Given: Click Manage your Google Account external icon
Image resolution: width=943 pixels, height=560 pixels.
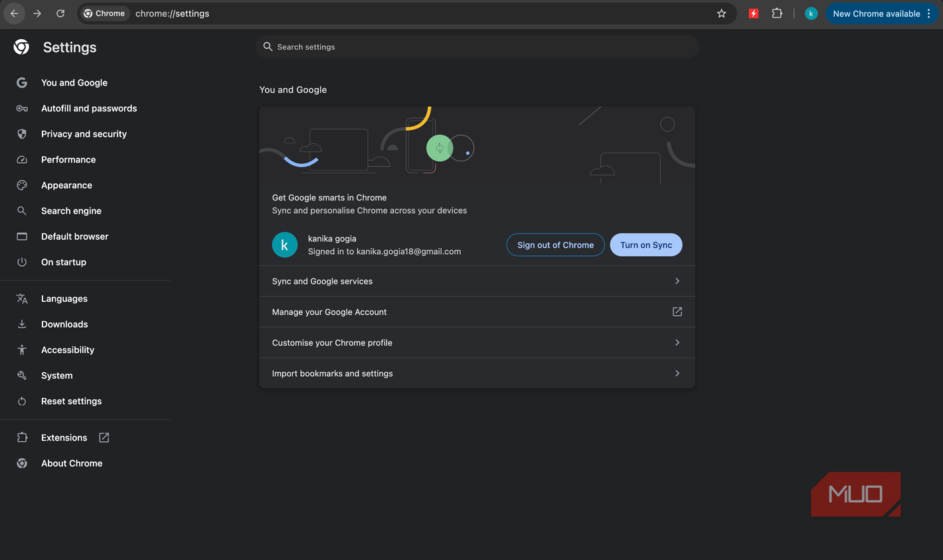Looking at the screenshot, I should pos(677,312).
